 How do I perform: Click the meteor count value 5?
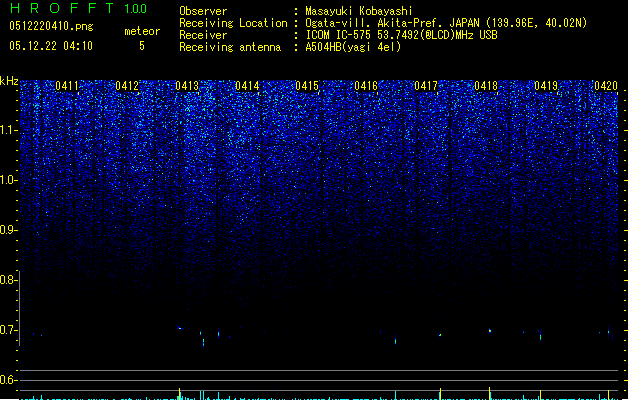coord(142,46)
